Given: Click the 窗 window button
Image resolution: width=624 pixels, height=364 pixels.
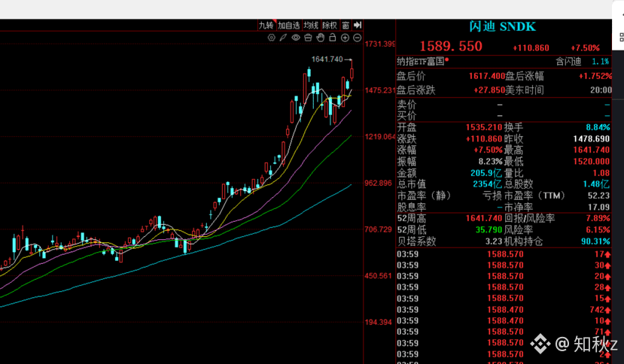Looking at the screenshot, I should (345, 26).
